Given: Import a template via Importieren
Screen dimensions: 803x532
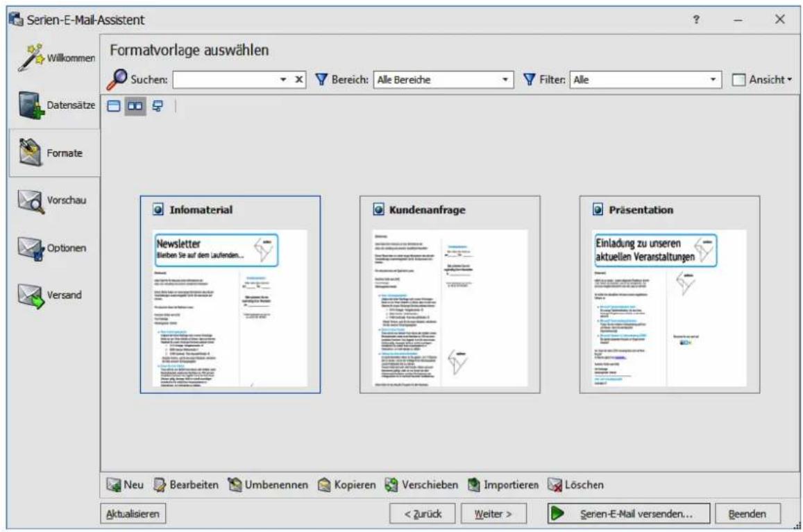Looking at the screenshot, I should point(503,484).
